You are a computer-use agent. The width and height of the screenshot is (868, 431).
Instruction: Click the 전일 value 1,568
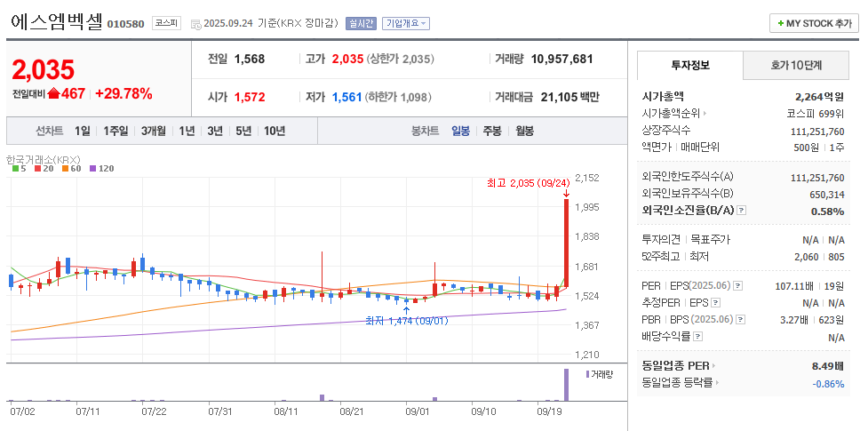coord(250,59)
